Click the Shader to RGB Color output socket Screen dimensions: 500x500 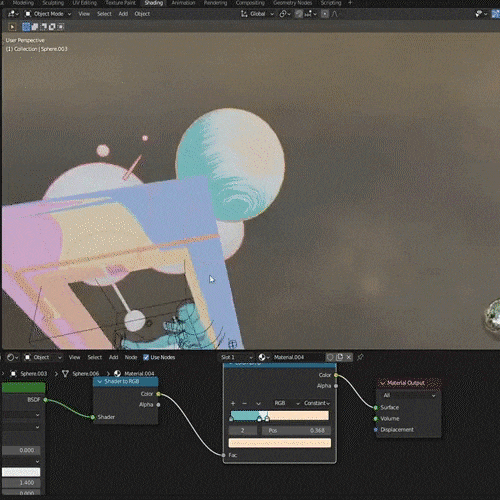pos(158,394)
